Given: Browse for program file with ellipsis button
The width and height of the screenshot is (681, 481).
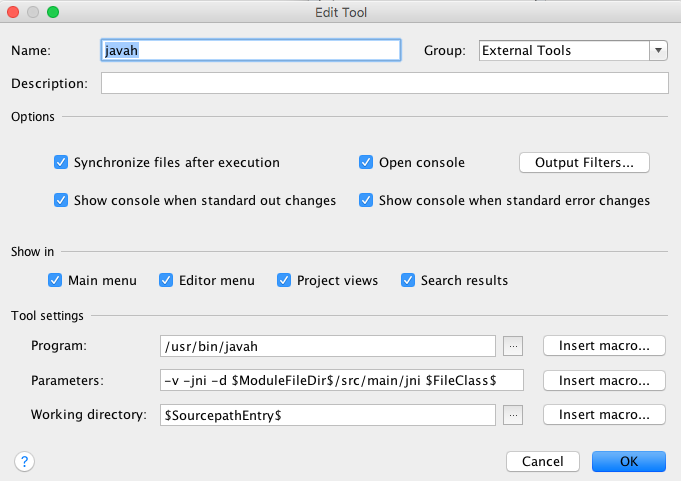Looking at the screenshot, I should [513, 346].
